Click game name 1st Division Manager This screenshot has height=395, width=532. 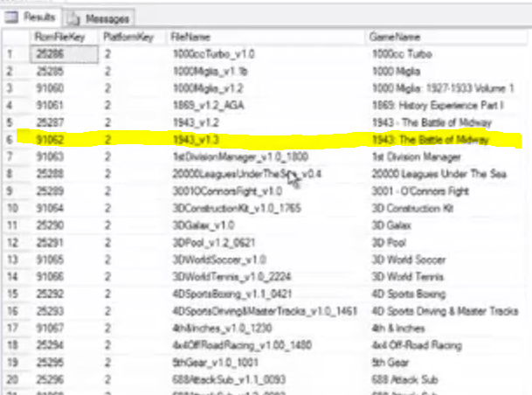[x=417, y=156]
